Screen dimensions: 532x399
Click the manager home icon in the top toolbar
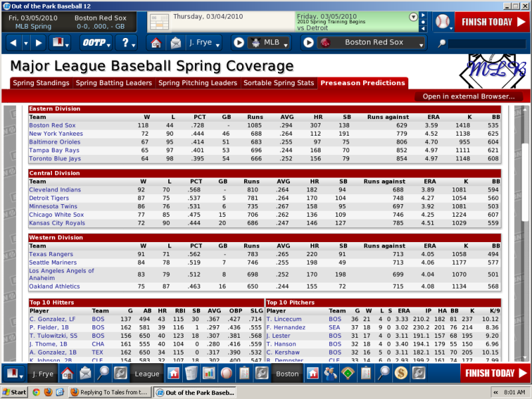(156, 43)
